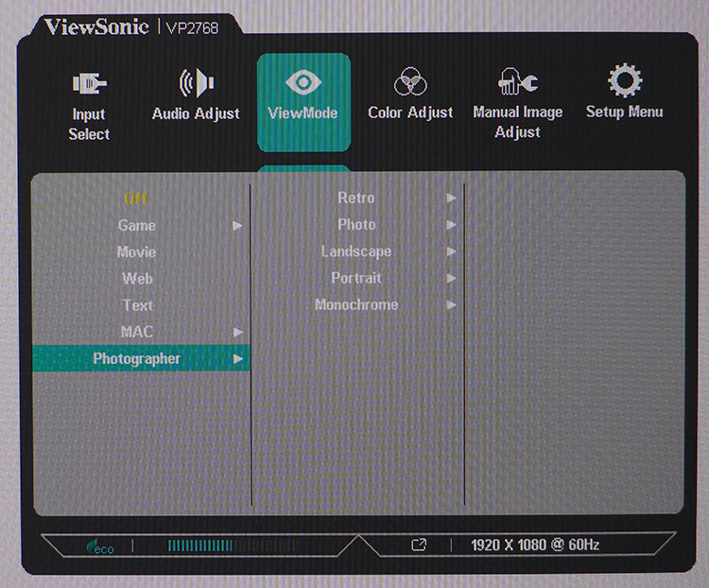Expand the MAC submenu arrow

coord(238,333)
